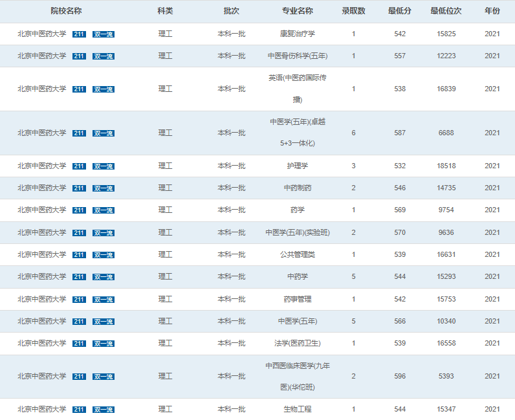
Task: Click the 211 badge in the 实验班 row
Action: point(79,233)
